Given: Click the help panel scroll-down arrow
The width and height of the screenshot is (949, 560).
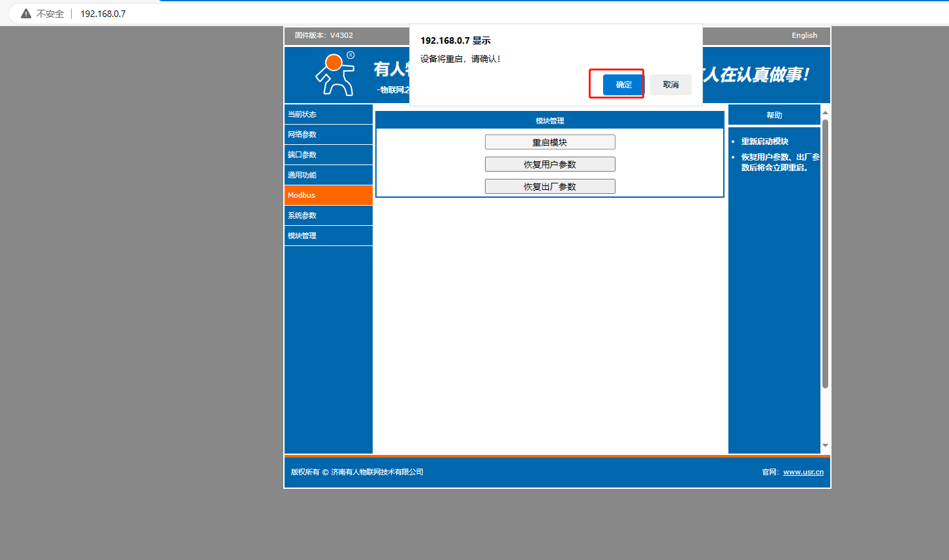Looking at the screenshot, I should coord(825,446).
